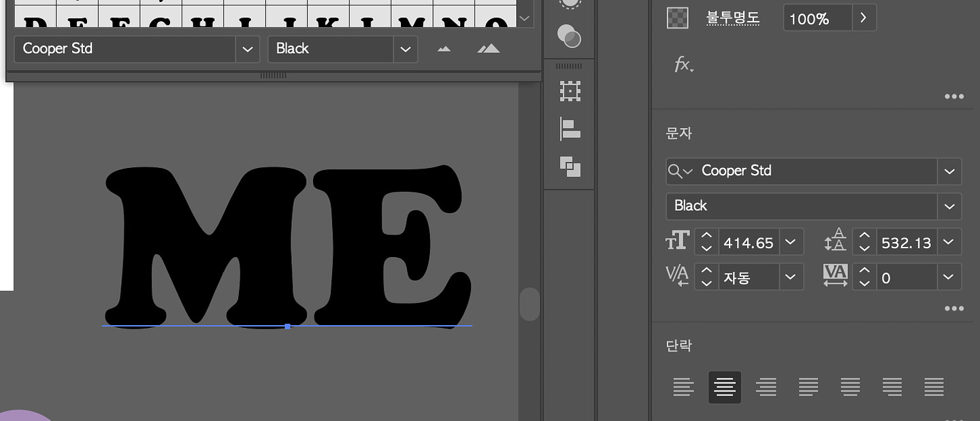Open the Align panel dock icon
Image resolution: width=980 pixels, height=421 pixels.
pyautogui.click(x=570, y=129)
